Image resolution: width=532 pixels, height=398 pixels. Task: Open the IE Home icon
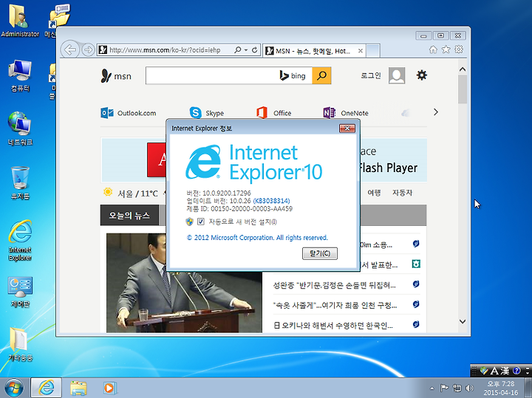tap(433, 49)
